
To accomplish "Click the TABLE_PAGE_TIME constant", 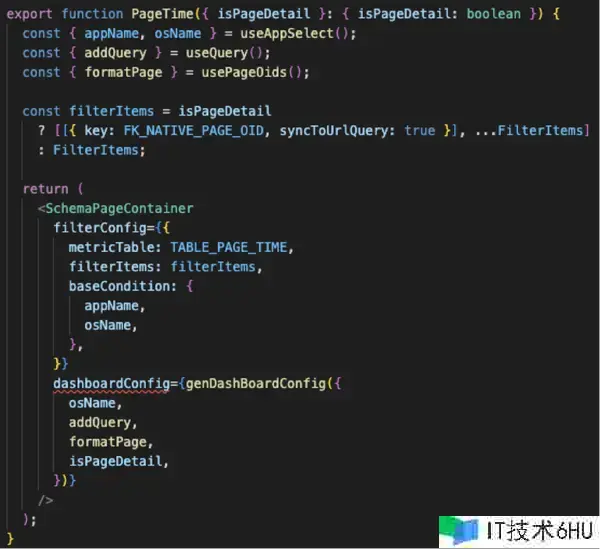I will point(228,248).
